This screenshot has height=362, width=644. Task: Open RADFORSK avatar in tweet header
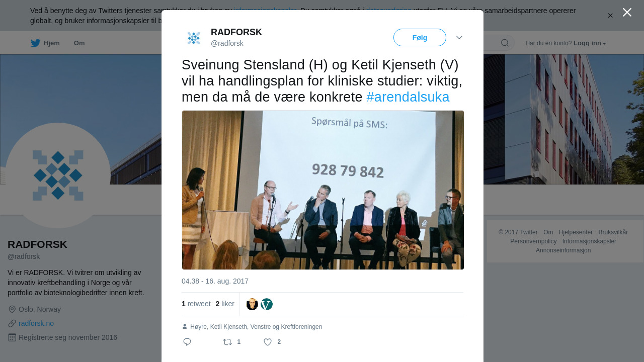(x=194, y=38)
